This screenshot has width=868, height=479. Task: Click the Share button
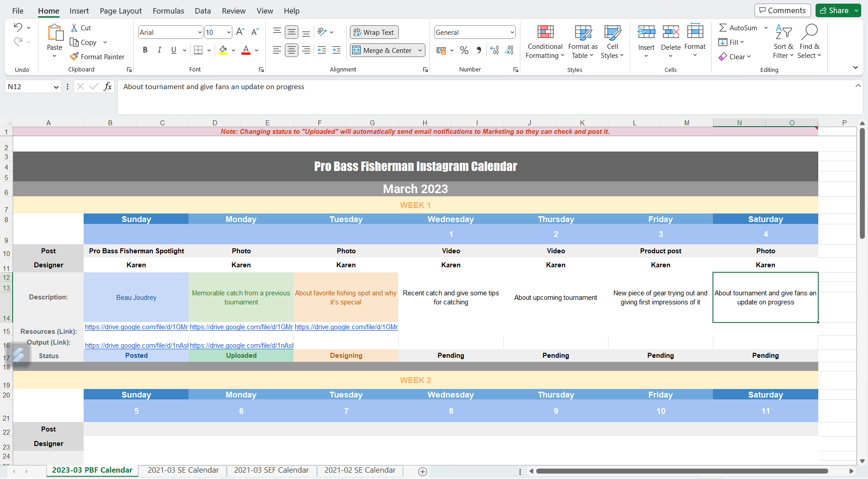(x=835, y=10)
